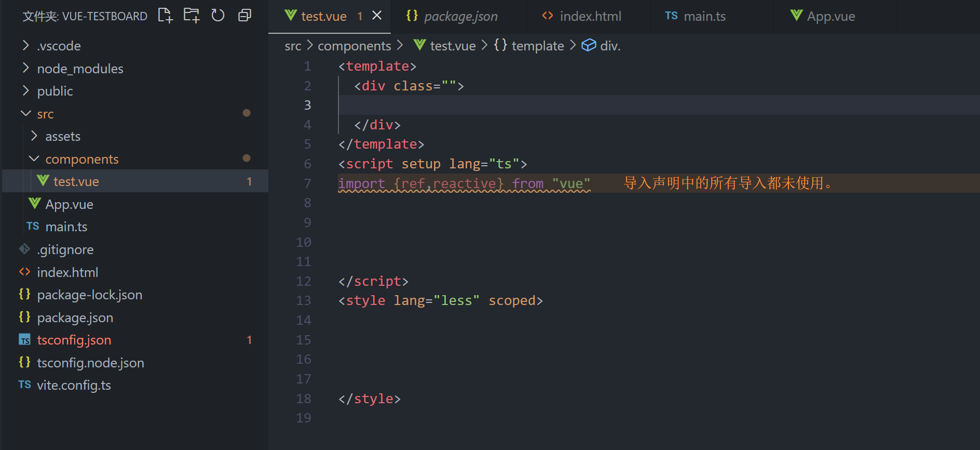The image size is (980, 450).
Task: Open package-lock.json file
Action: pyautogui.click(x=135, y=295)
